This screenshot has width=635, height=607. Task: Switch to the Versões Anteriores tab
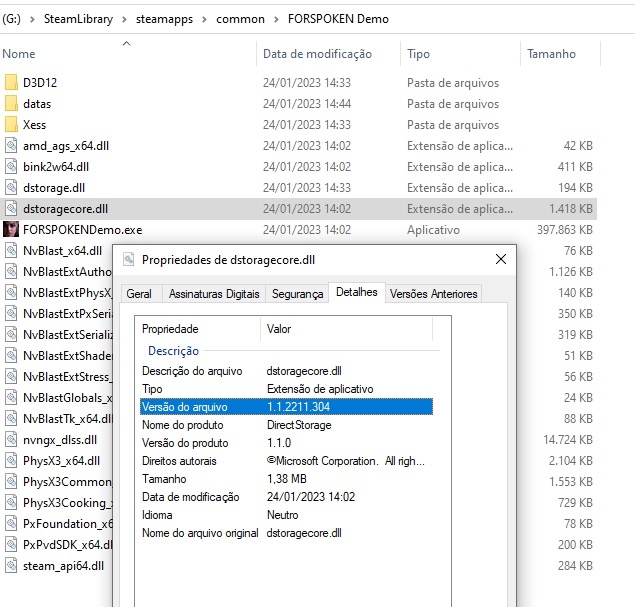(x=434, y=294)
